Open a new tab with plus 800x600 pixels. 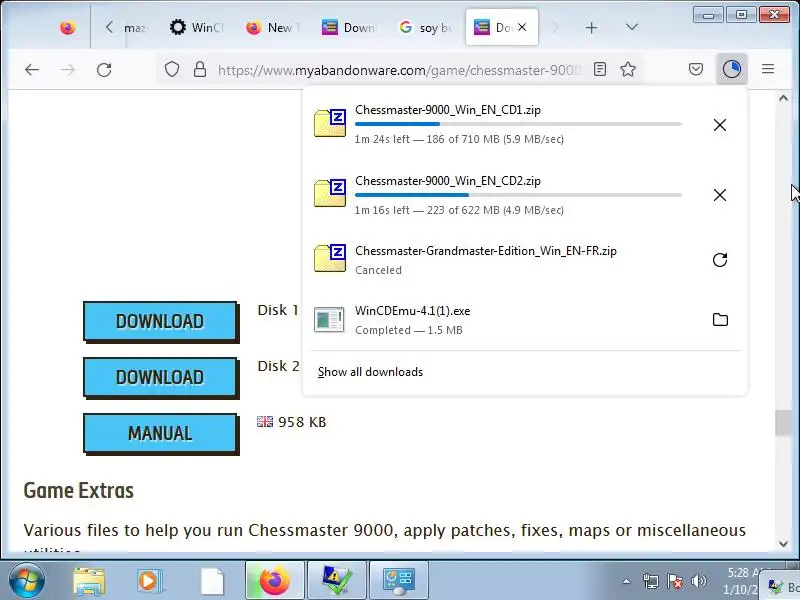click(x=591, y=28)
